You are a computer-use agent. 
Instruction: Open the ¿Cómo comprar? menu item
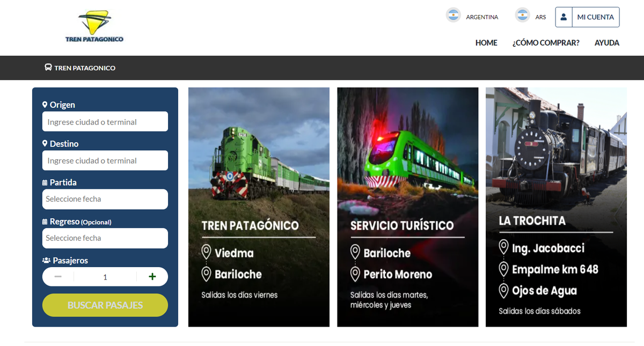point(546,43)
